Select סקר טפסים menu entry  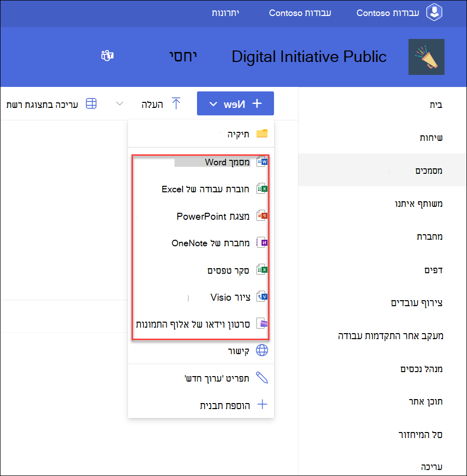[x=201, y=270]
